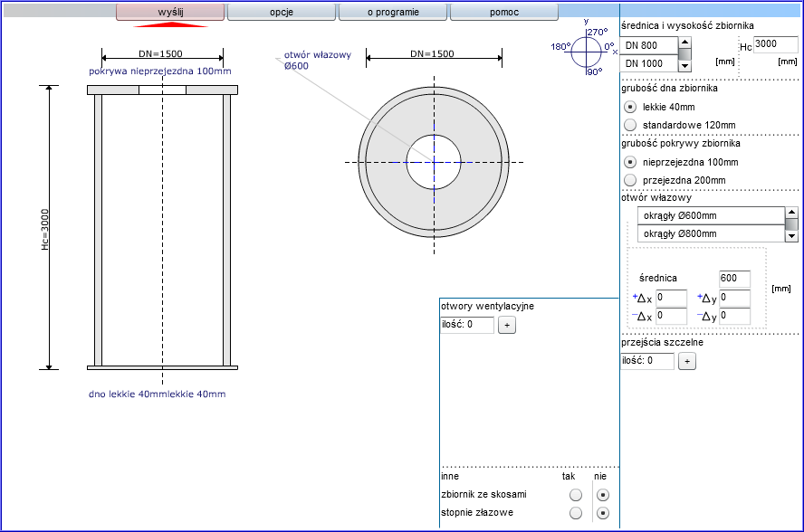804x532 pixels.
Task: Click the średnica 600 input field
Action: click(x=734, y=279)
